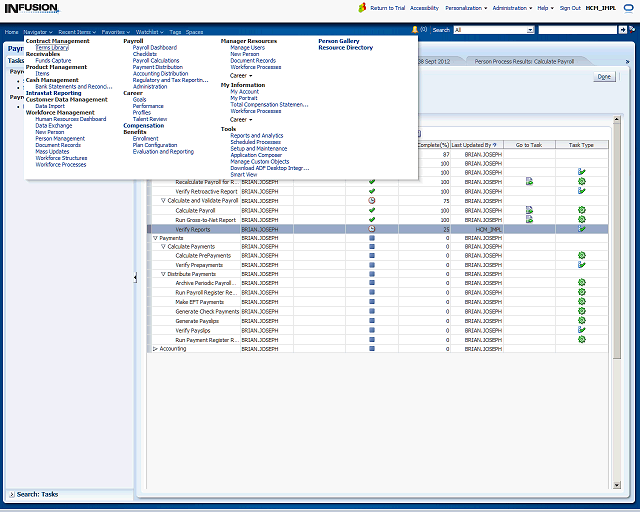Click Go to Task icon for Run Gross-to-Net Report

pyautogui.click(x=529, y=219)
